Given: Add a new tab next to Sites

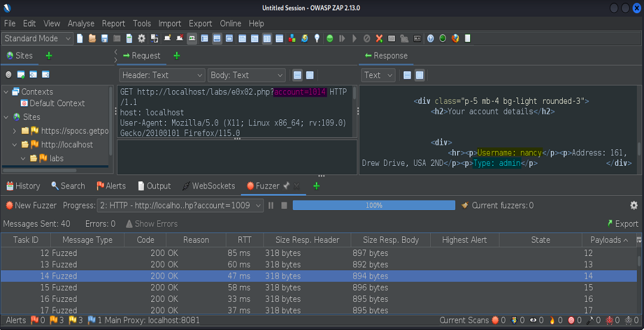Looking at the screenshot, I should click(48, 56).
